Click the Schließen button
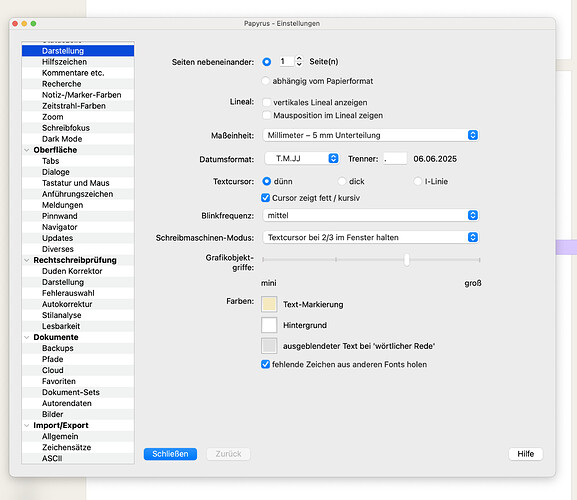 [170, 454]
